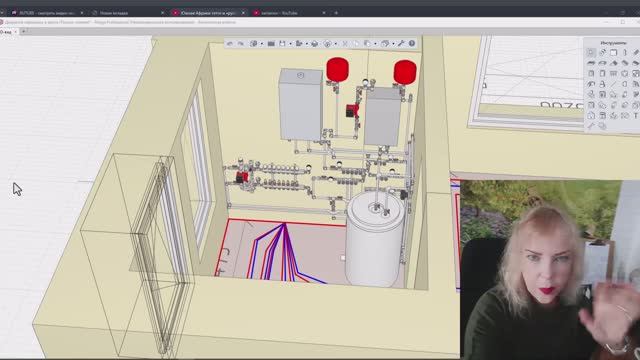Image resolution: width=640 pixels, height=360 pixels.
Task: Save the project with the floppy disk icon
Action: pyautogui.click(x=282, y=44)
